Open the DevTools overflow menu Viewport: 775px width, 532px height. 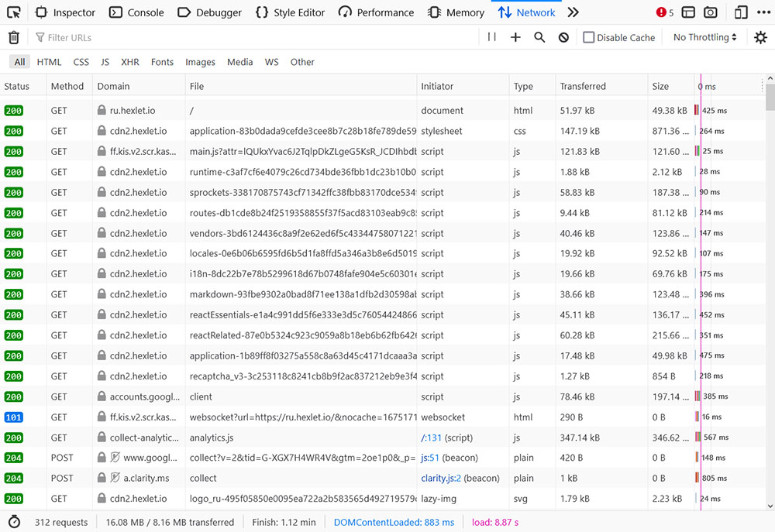763,12
